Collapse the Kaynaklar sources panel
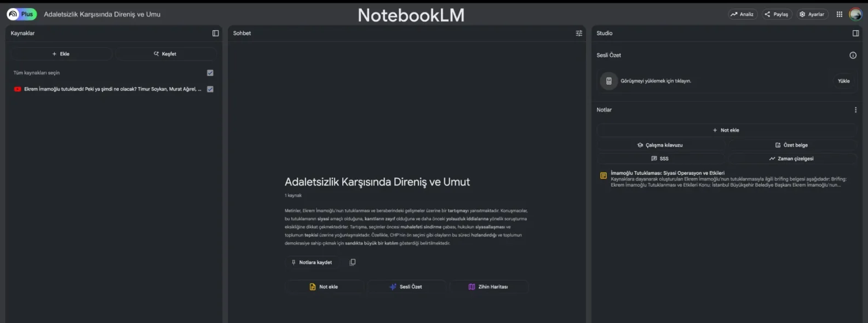 click(x=216, y=33)
